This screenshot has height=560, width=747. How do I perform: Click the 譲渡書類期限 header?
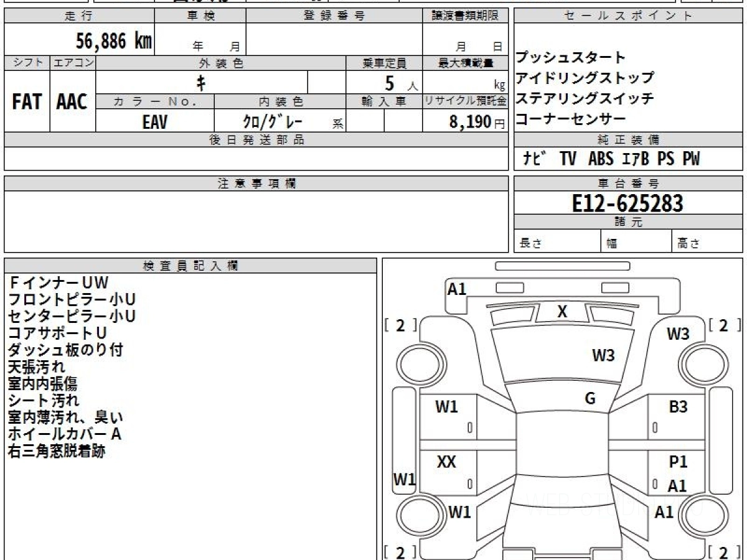[466, 16]
